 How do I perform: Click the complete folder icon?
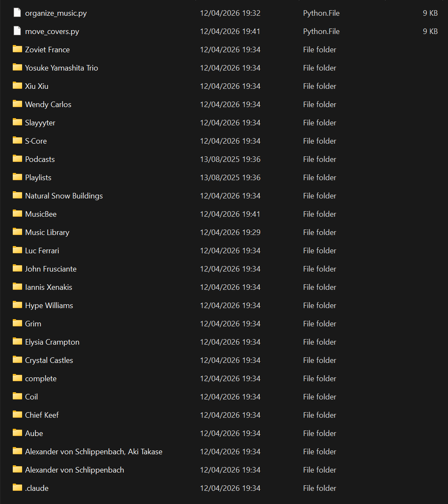(17, 378)
